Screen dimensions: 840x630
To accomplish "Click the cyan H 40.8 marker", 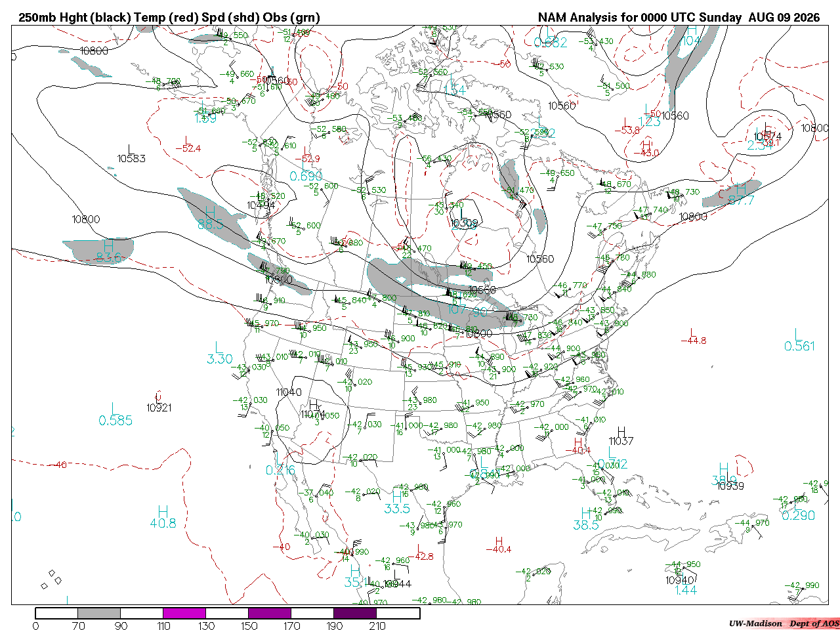I will (x=163, y=517).
